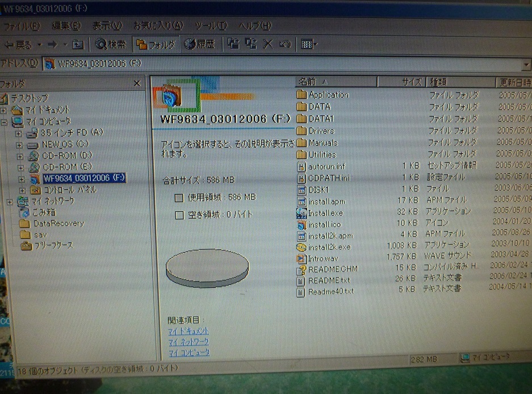532x394 pixels.
Task: Open the address bar dropdown
Action: (527, 64)
